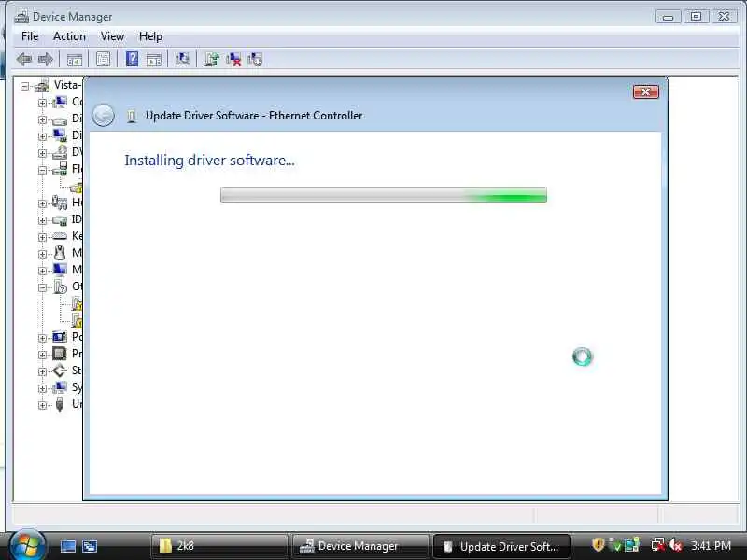This screenshot has width=747, height=560.
Task: Expand the IDE (ID) controllers tree node
Action: (x=42, y=220)
